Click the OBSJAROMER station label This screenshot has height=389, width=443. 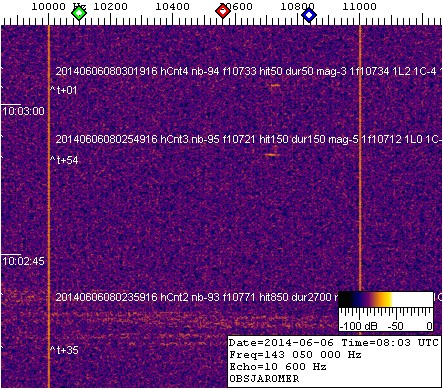[264, 379]
